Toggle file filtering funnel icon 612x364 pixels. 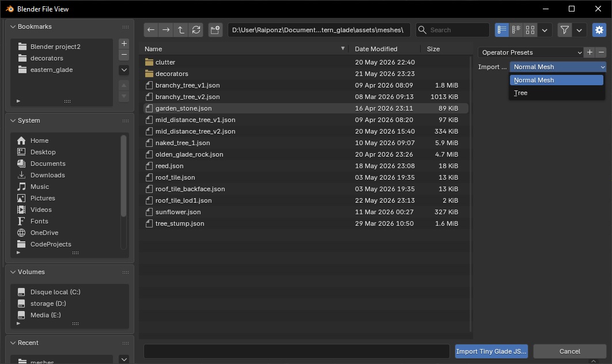[x=564, y=30]
